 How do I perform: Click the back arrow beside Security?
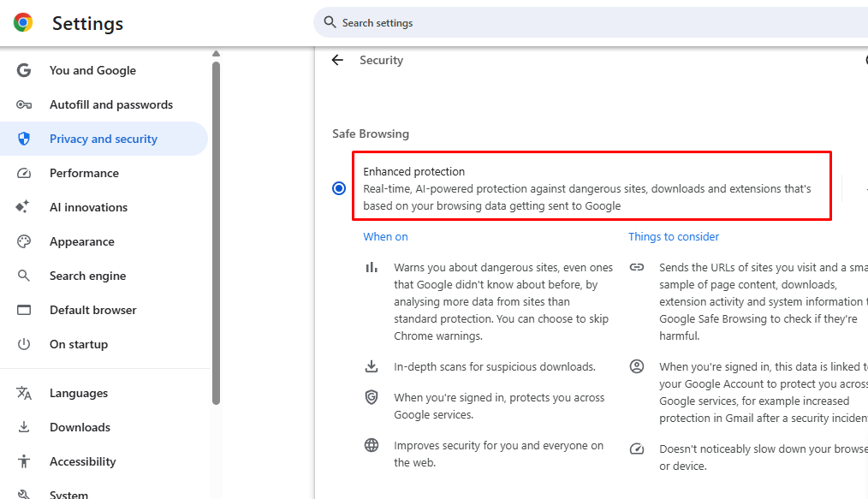(337, 60)
